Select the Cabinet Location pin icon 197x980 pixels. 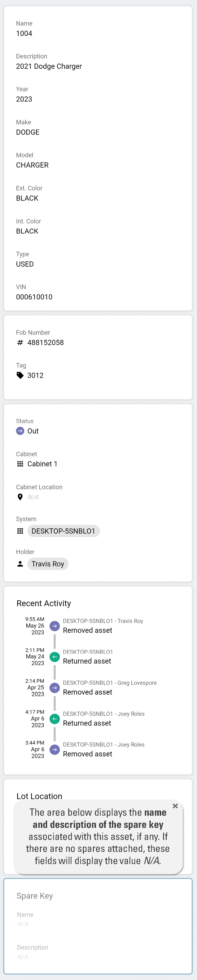(20, 497)
